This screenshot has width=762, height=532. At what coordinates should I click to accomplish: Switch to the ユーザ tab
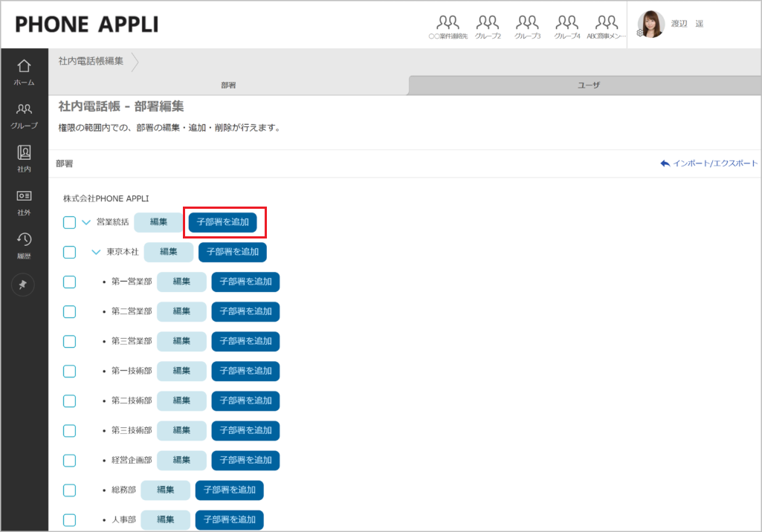coord(589,85)
